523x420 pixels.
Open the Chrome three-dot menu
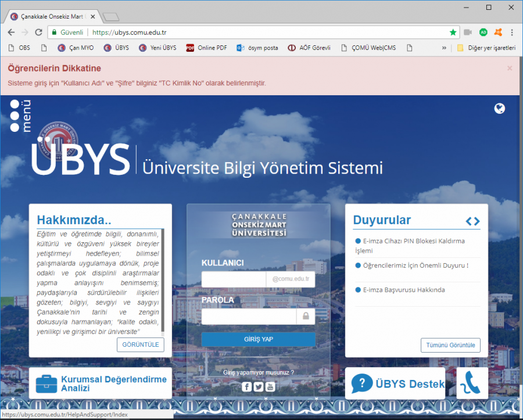(x=512, y=33)
